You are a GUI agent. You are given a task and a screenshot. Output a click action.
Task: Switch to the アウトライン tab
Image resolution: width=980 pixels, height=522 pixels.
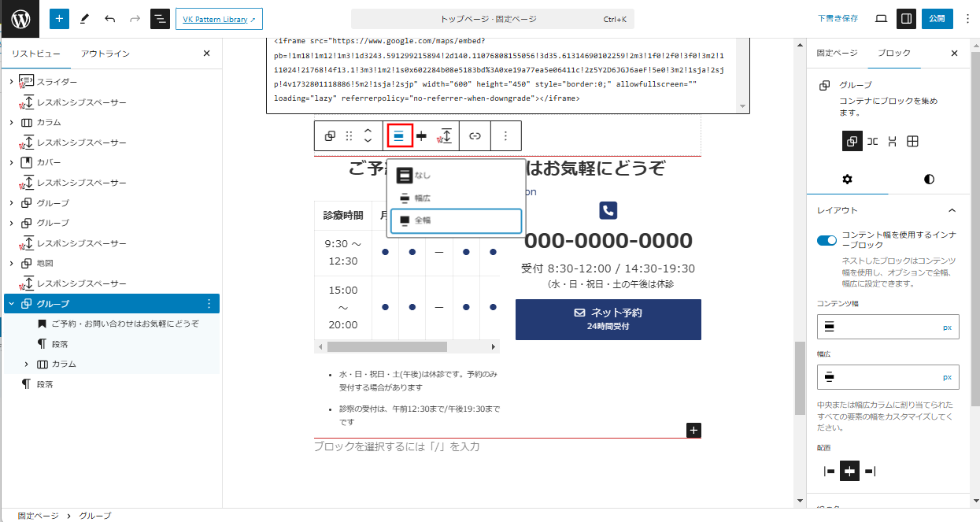(105, 54)
